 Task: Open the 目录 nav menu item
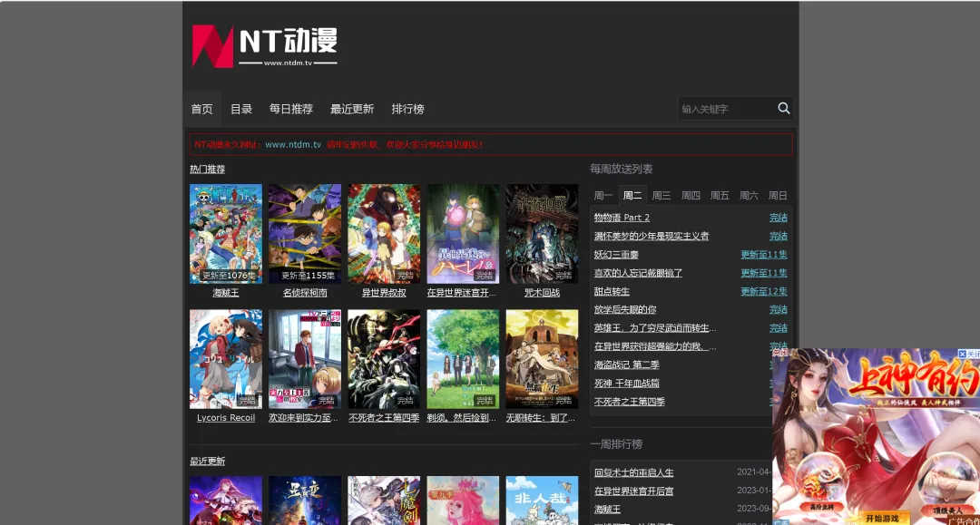click(240, 109)
